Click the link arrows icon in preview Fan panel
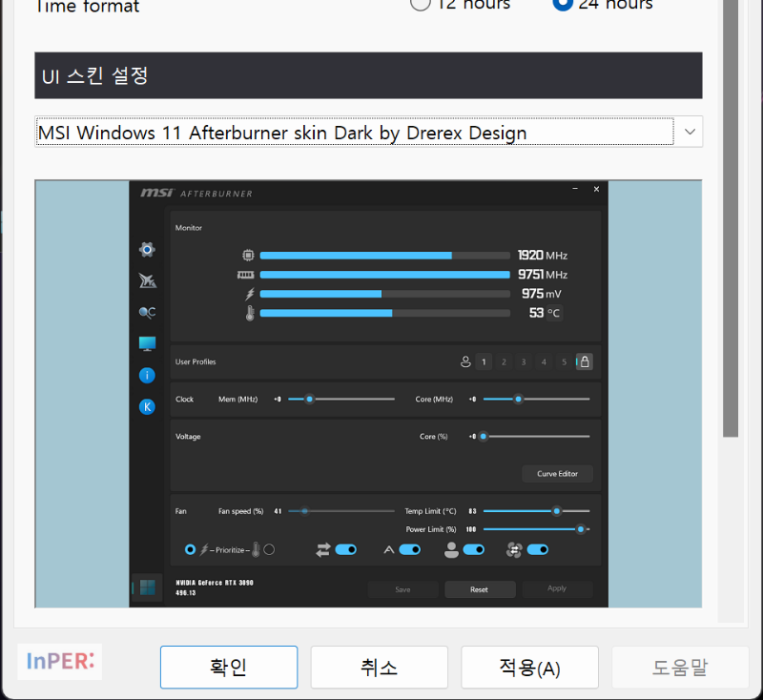The image size is (763, 700). click(323, 549)
